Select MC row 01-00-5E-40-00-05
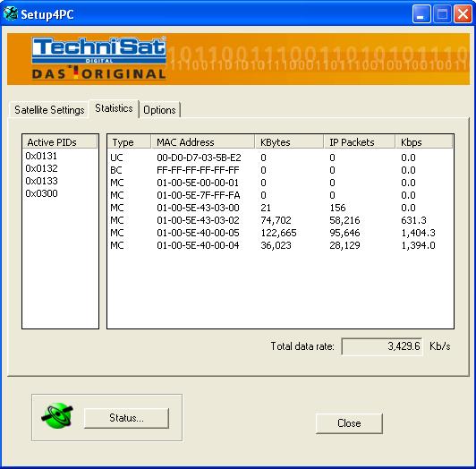 click(280, 233)
